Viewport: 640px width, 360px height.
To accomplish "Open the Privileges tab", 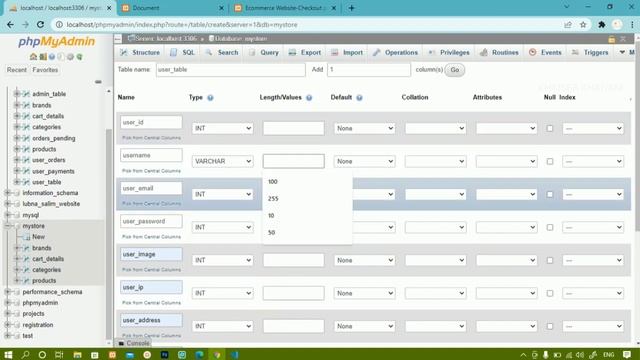I will (449, 52).
